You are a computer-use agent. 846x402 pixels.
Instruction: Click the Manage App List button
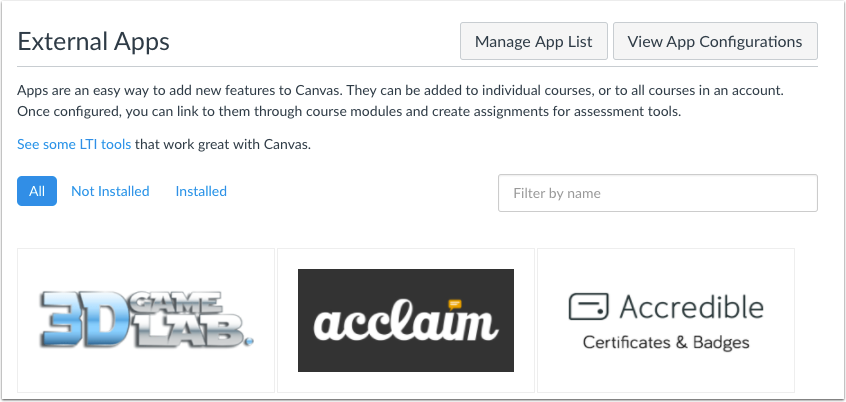tap(534, 41)
